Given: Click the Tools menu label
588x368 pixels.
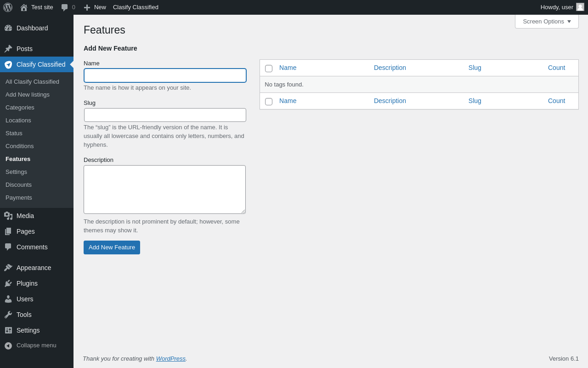Looking at the screenshot, I should tap(24, 315).
